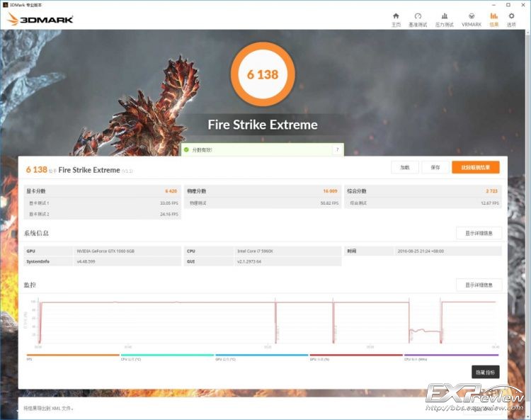Click the export results to XML text
The width and height of the screenshot is (531, 420).
pos(48,408)
